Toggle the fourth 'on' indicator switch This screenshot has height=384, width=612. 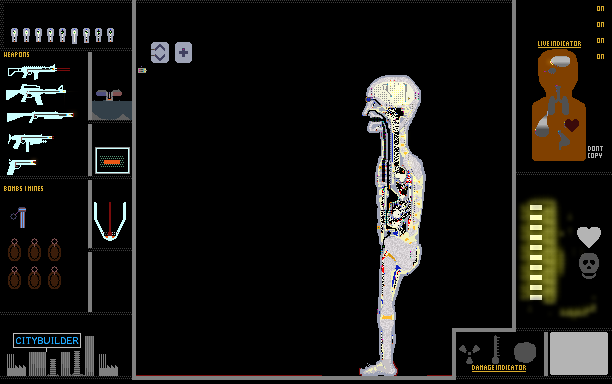600,57
